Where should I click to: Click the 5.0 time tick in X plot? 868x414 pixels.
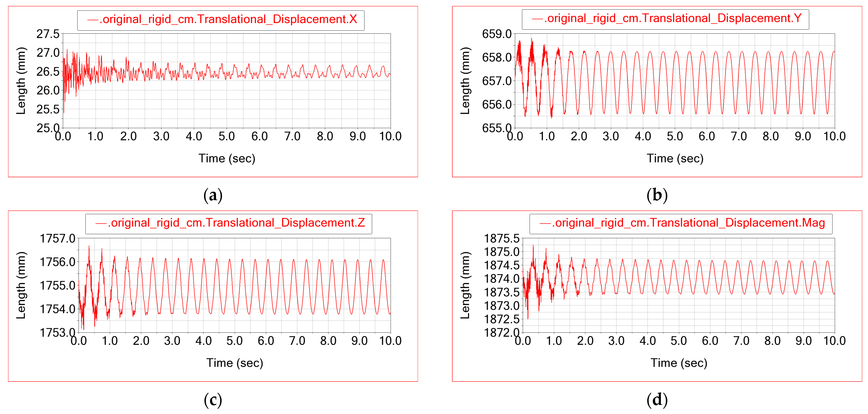click(x=226, y=136)
